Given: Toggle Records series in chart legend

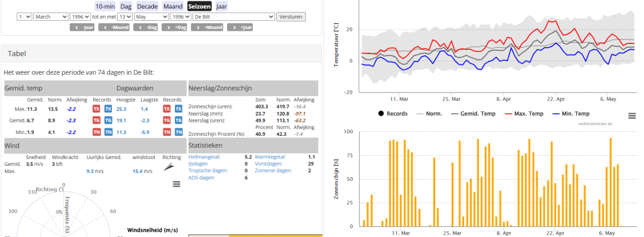Looking at the screenshot, I should (392, 113).
